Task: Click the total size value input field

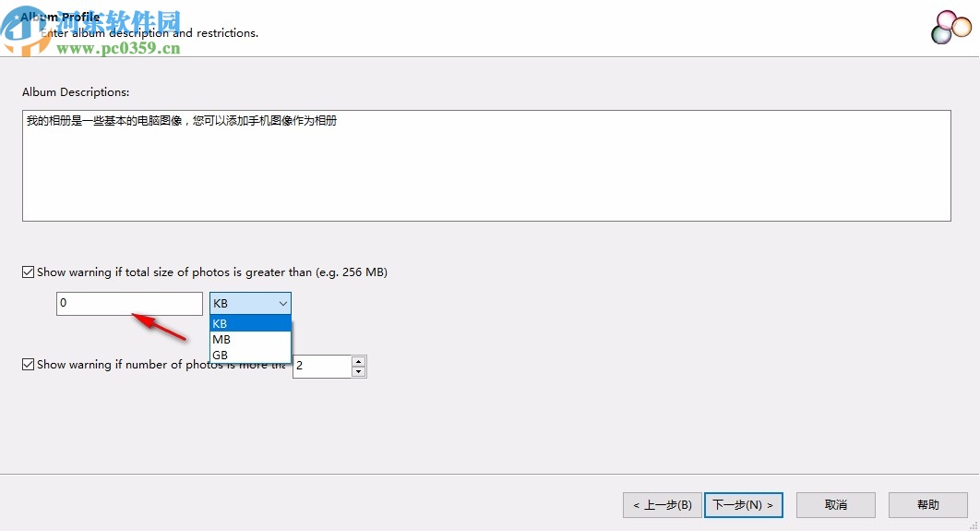Action: click(x=129, y=303)
